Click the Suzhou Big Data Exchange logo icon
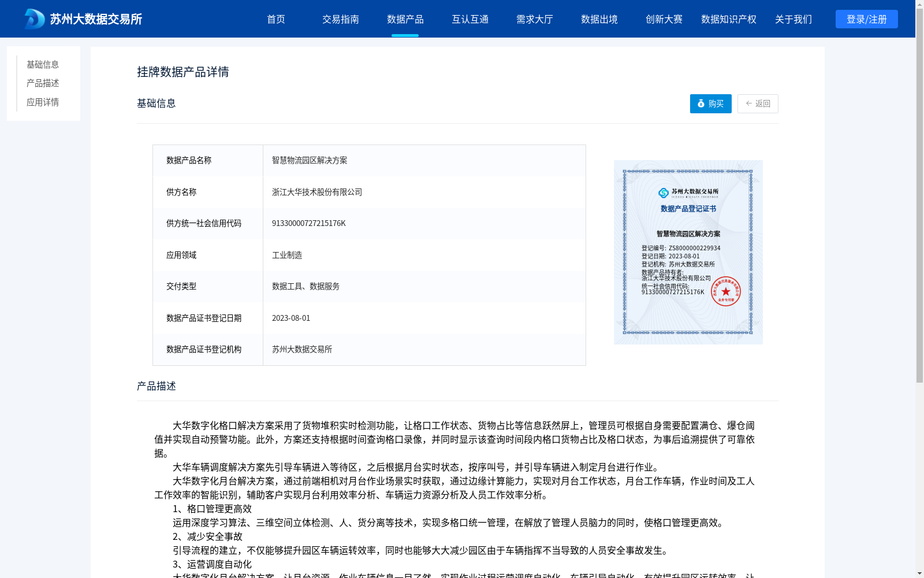This screenshot has height=578, width=924. [x=34, y=19]
